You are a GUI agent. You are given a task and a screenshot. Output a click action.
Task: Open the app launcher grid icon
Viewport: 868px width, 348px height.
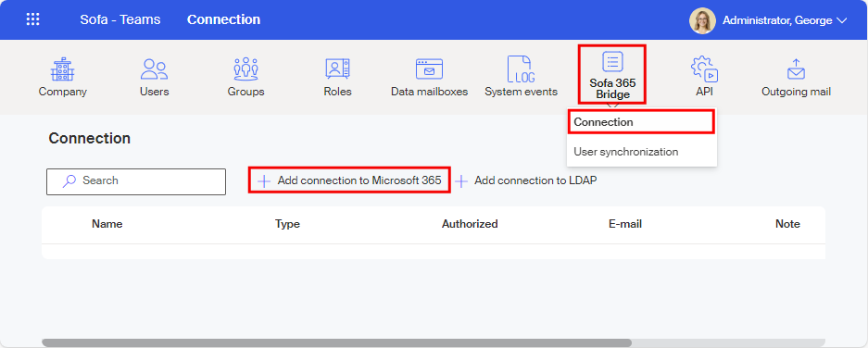pos(33,19)
